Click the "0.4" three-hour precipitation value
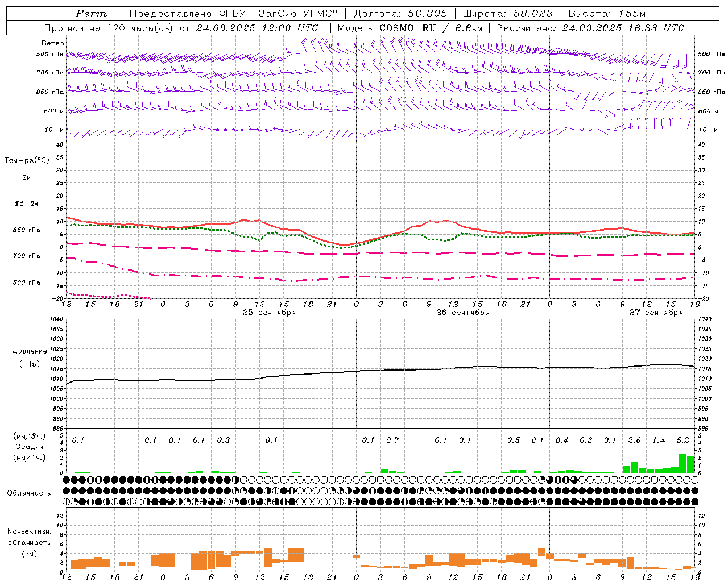 562,440
